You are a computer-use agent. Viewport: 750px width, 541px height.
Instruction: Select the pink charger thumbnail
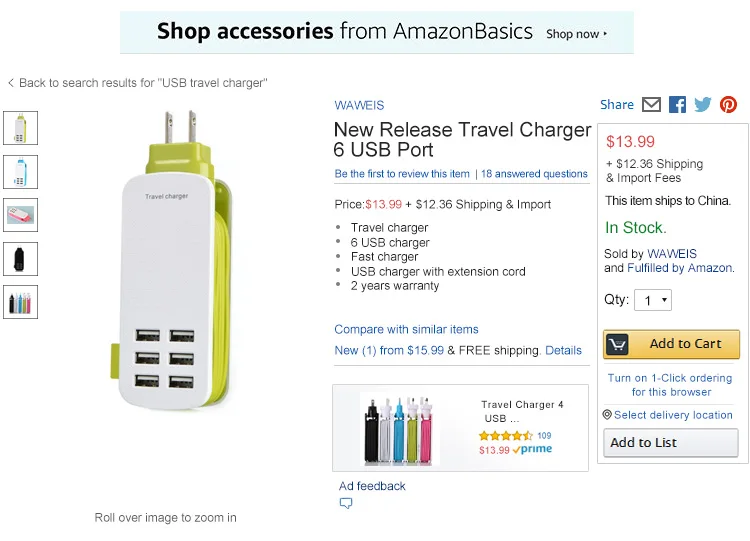pyautogui.click(x=21, y=215)
